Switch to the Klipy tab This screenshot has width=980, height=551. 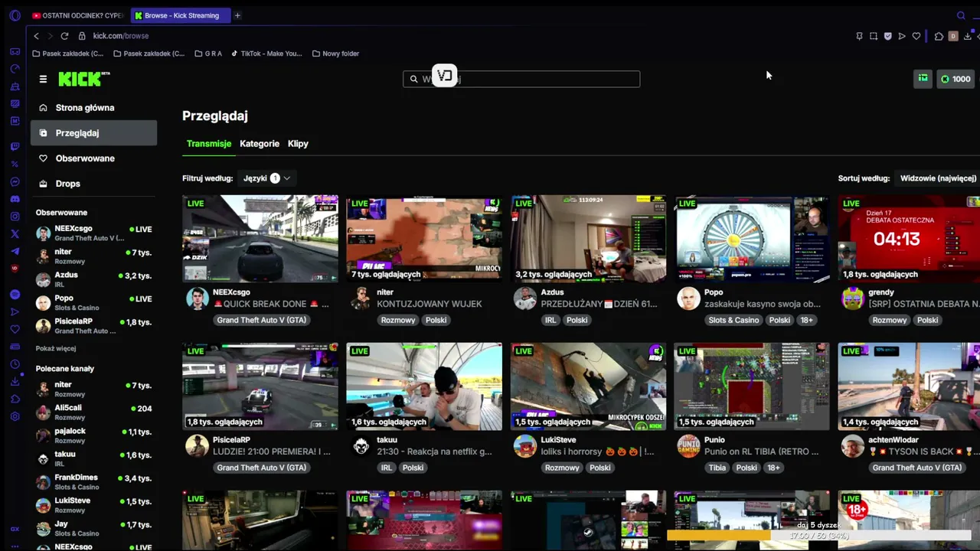(x=298, y=144)
